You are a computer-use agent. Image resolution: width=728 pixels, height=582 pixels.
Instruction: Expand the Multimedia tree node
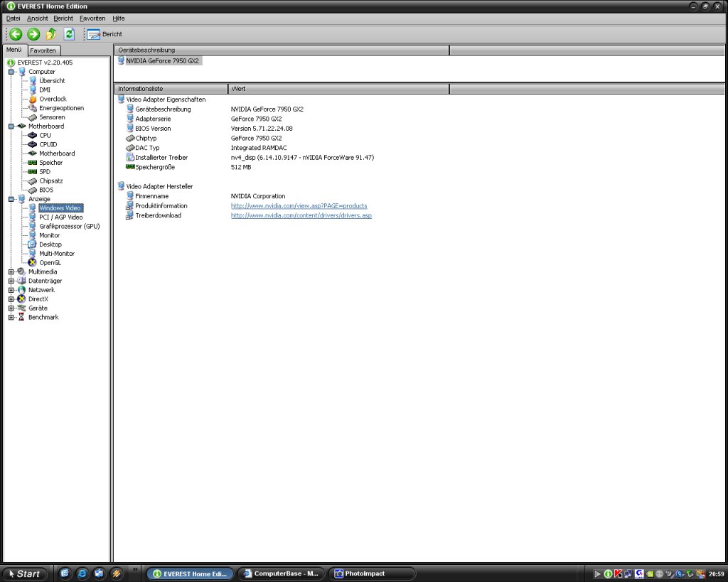coord(11,272)
